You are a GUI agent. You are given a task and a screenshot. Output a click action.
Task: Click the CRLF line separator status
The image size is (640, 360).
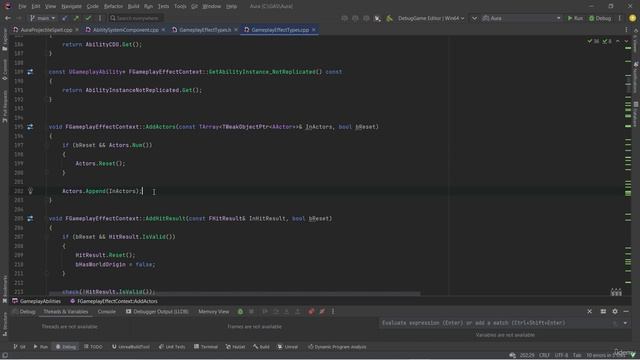pos(544,355)
